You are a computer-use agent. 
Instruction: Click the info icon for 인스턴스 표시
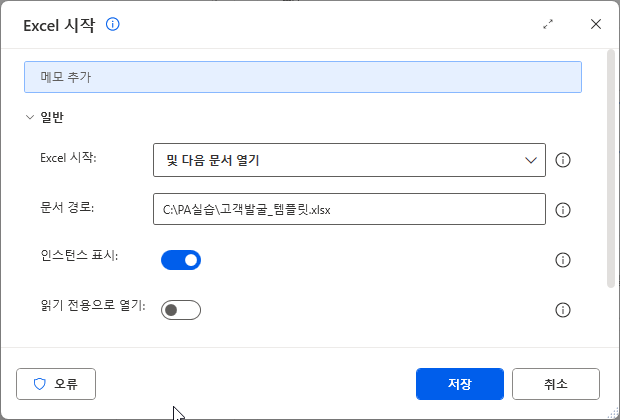[563, 260]
